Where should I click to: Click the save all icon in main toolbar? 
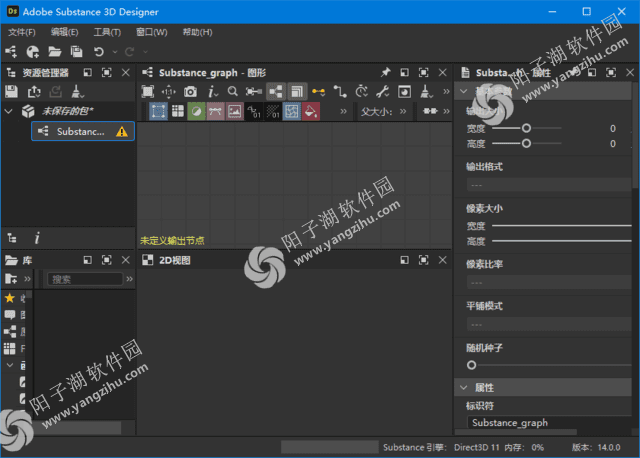(x=76, y=52)
